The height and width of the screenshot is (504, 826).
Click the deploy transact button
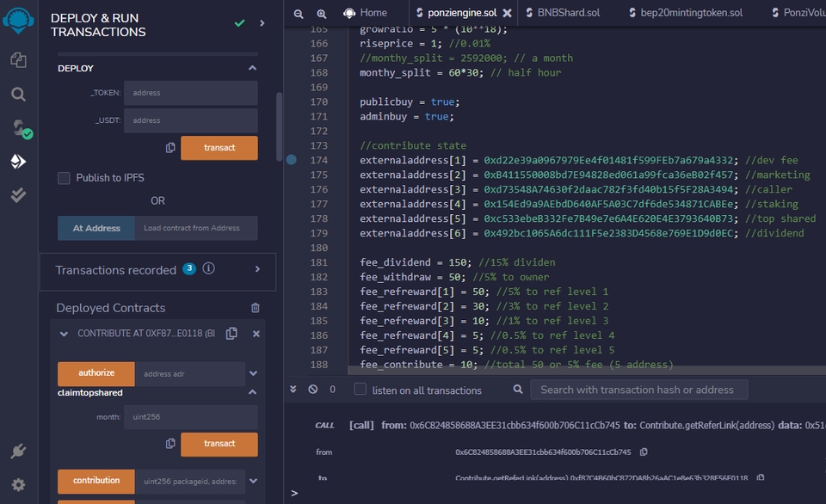click(x=219, y=148)
